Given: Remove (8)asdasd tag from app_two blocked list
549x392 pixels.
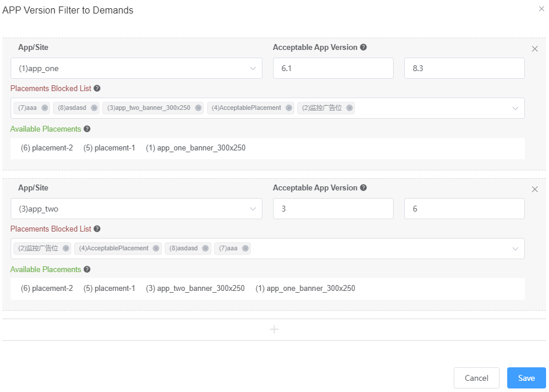Looking at the screenshot, I should pyautogui.click(x=205, y=248).
